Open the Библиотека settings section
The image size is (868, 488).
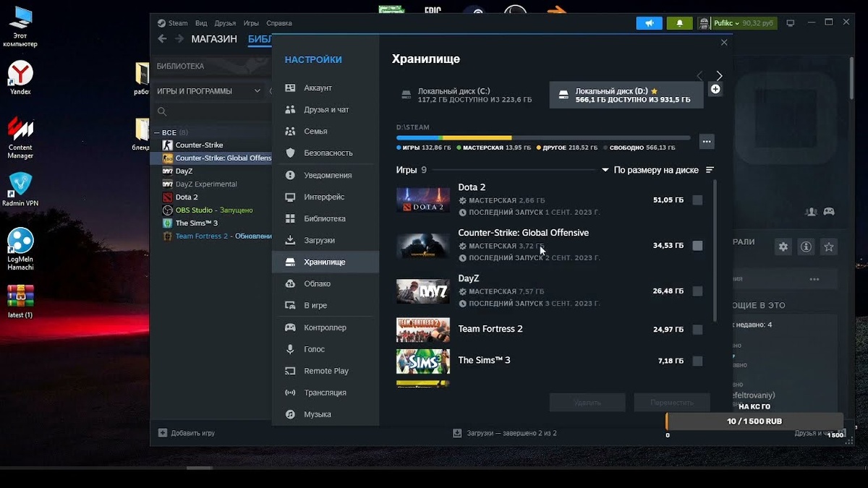point(325,218)
